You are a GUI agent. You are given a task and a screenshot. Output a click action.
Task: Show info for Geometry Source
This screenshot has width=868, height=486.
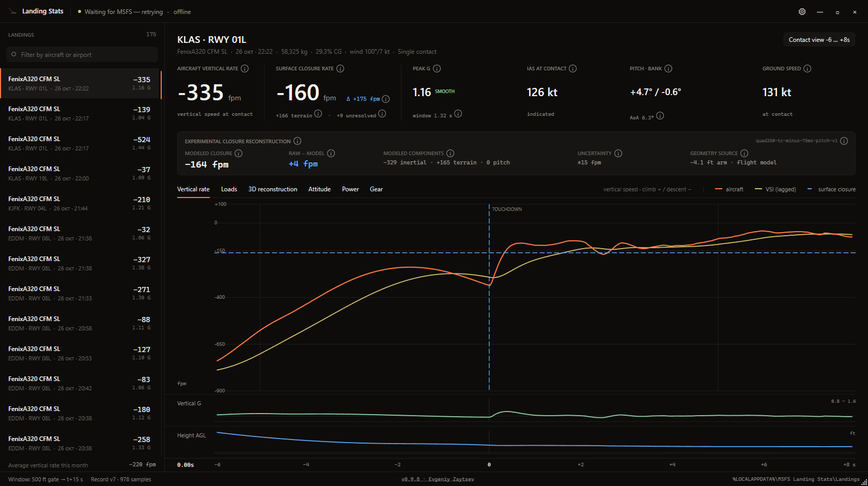[x=745, y=154]
